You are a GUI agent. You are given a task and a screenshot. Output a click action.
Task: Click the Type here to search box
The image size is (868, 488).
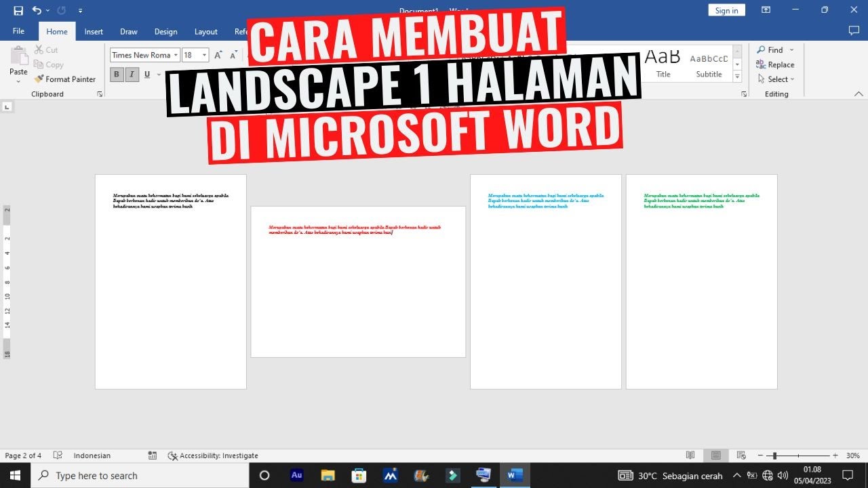pos(140,475)
